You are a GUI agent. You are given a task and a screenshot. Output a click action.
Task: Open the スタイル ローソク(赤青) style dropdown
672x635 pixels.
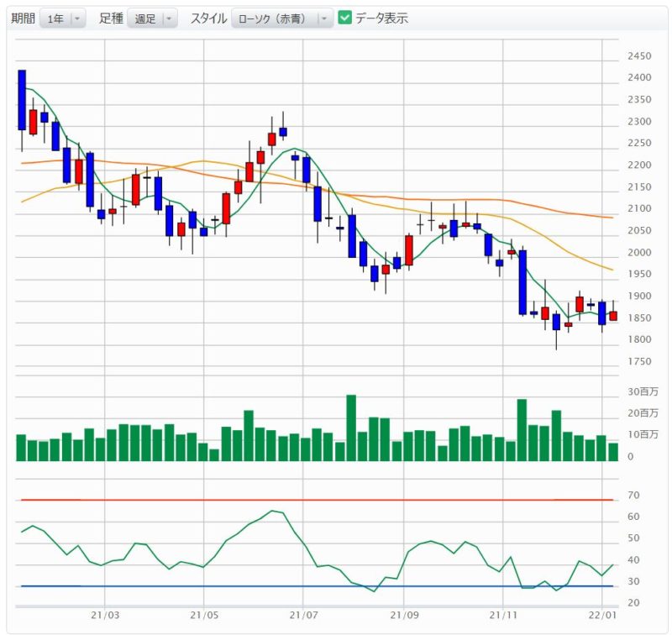(x=282, y=18)
